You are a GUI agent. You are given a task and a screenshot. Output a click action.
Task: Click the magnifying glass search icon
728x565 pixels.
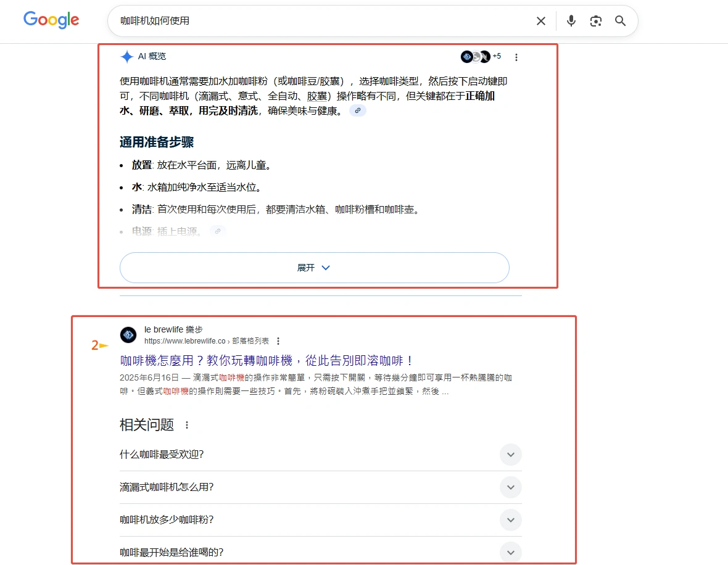[x=620, y=21]
